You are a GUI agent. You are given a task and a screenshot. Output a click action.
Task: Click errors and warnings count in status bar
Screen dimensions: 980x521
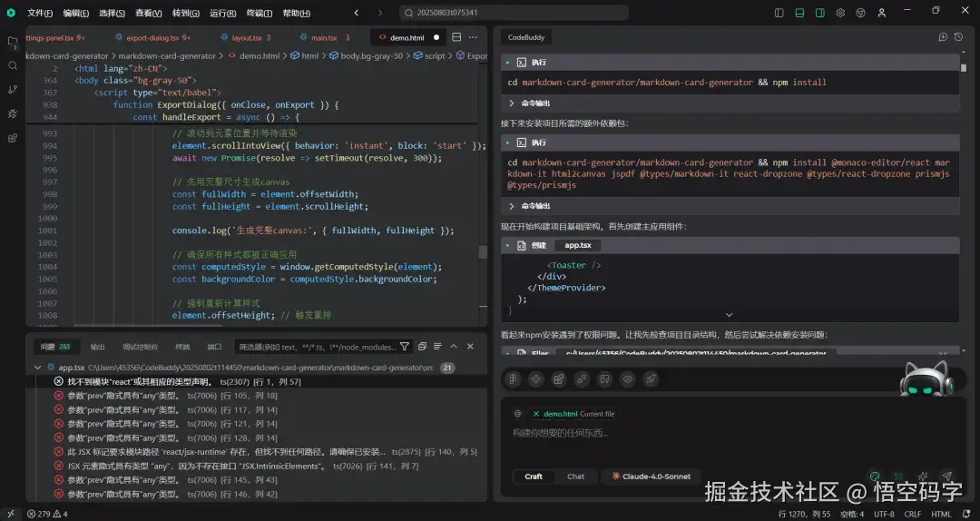tap(47, 514)
